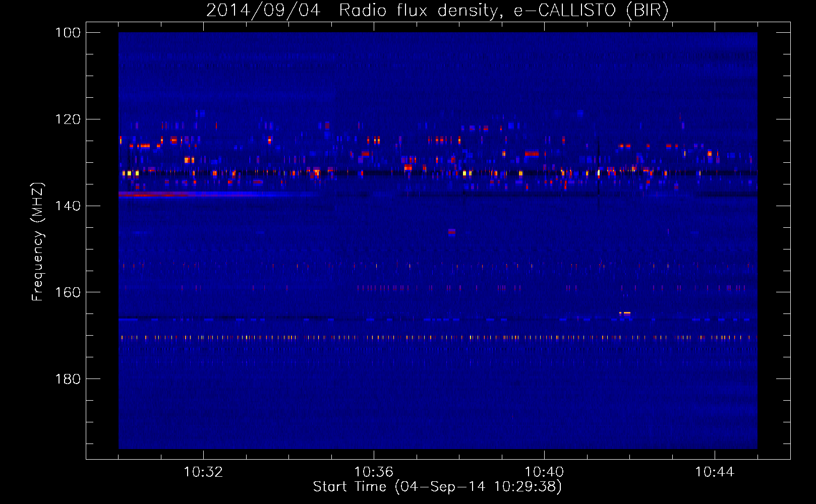Click the isolated red burst near 146 MHz

pos(452,232)
